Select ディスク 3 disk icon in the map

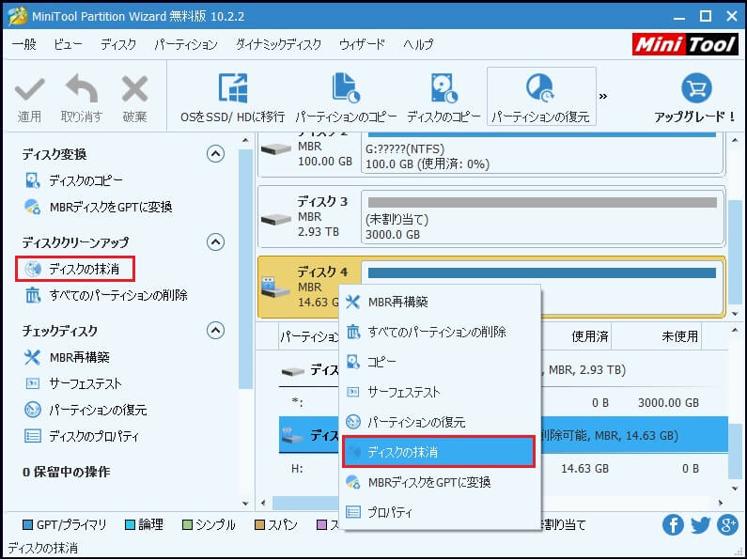(276, 219)
